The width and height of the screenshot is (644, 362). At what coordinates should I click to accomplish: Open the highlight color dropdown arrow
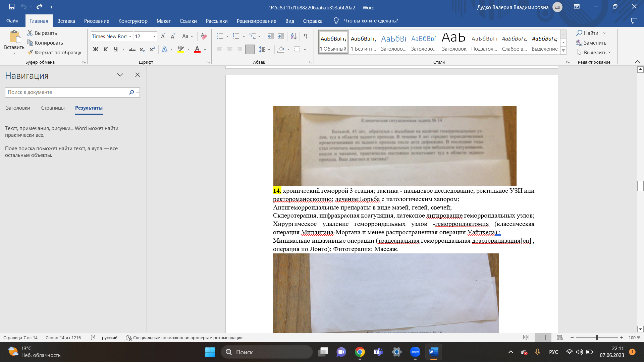[x=189, y=50]
